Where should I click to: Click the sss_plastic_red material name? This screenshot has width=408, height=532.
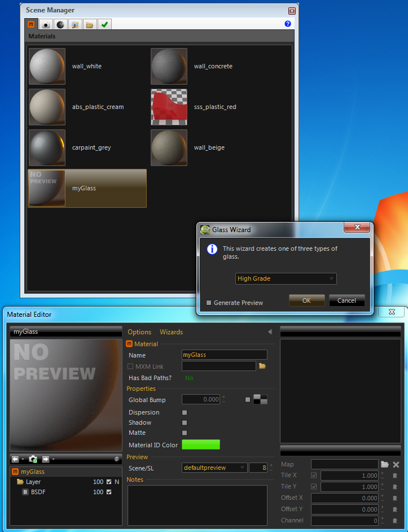coord(215,107)
